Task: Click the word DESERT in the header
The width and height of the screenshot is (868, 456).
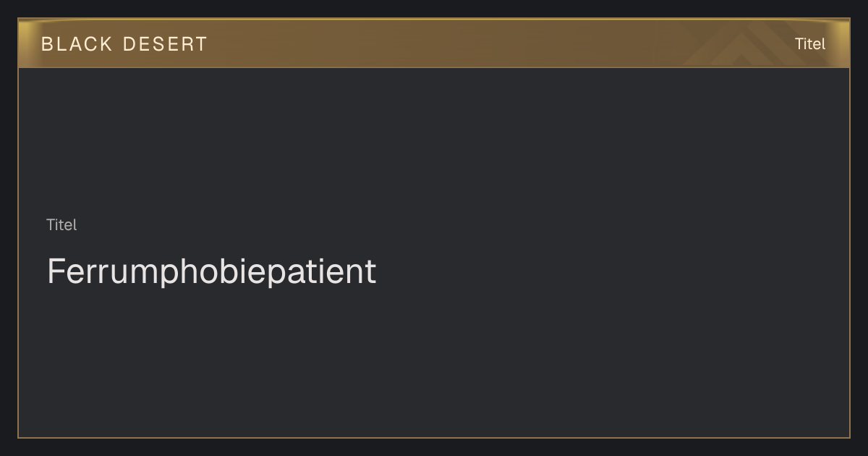Action: pyautogui.click(x=165, y=44)
